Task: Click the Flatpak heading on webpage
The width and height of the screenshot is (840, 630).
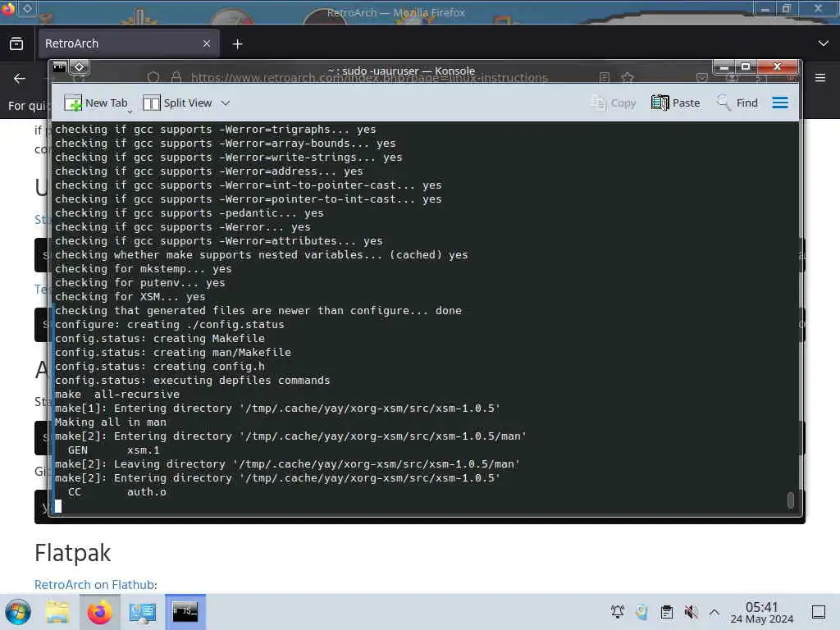Action: (x=73, y=553)
